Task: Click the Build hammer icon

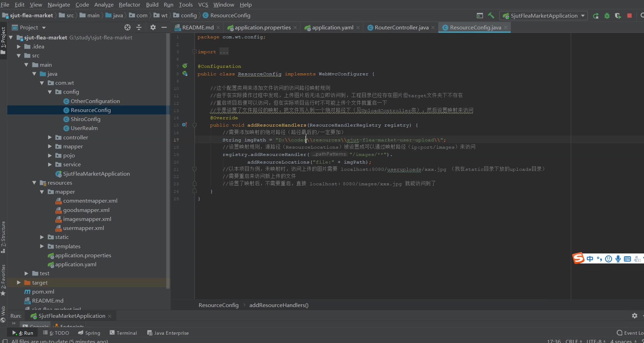Action: [491, 16]
